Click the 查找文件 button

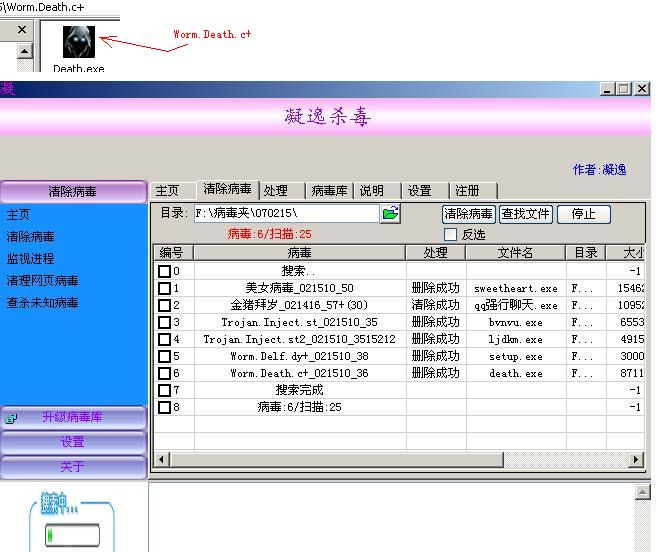[x=526, y=214]
